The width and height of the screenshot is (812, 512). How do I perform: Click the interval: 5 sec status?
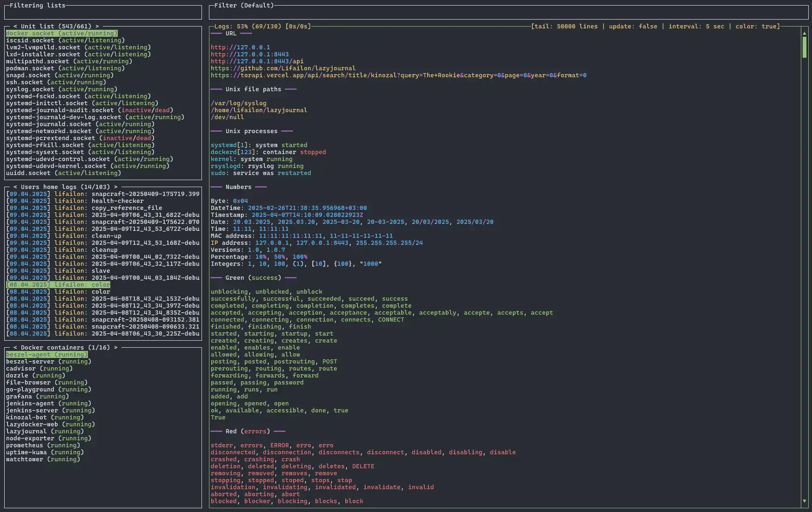click(x=697, y=27)
